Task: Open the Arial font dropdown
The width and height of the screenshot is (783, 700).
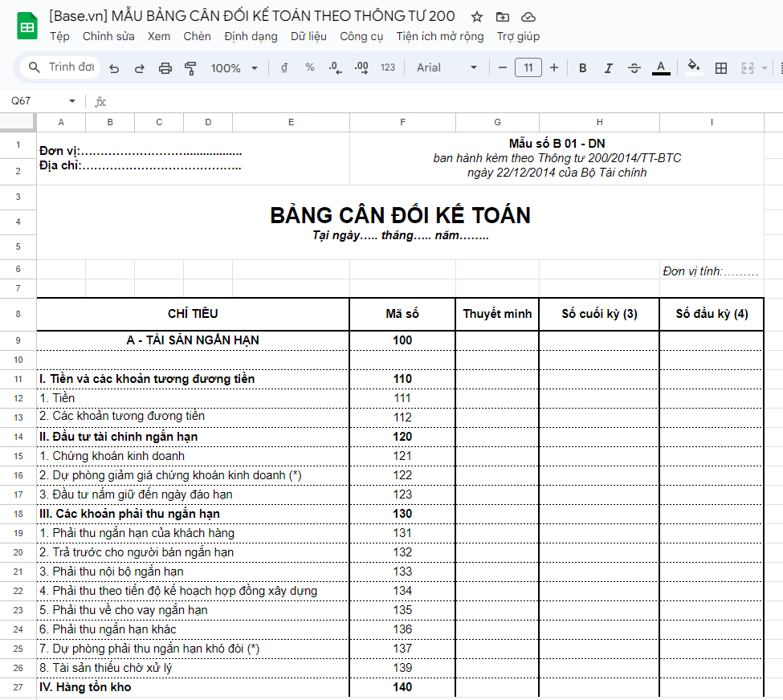Action: point(447,67)
